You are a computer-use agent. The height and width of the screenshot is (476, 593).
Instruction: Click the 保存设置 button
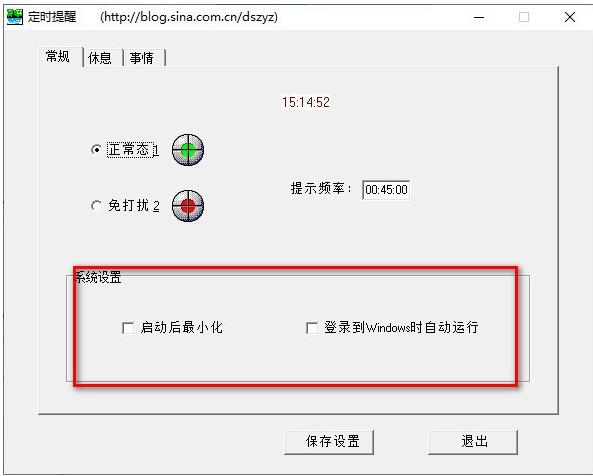329,442
